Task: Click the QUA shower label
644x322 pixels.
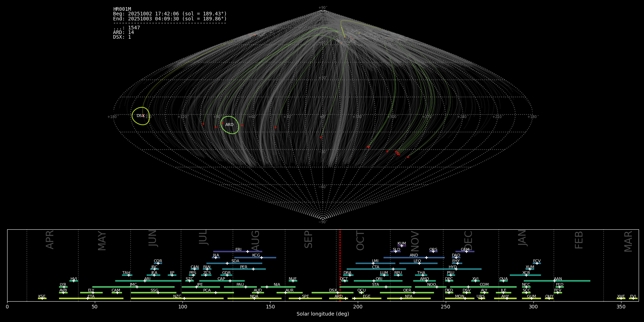Action: [x=503, y=279]
